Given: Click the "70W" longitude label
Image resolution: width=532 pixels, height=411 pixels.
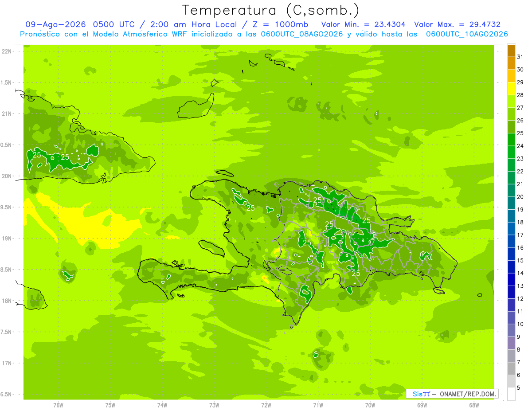Looking at the screenshot, I should (x=370, y=405).
